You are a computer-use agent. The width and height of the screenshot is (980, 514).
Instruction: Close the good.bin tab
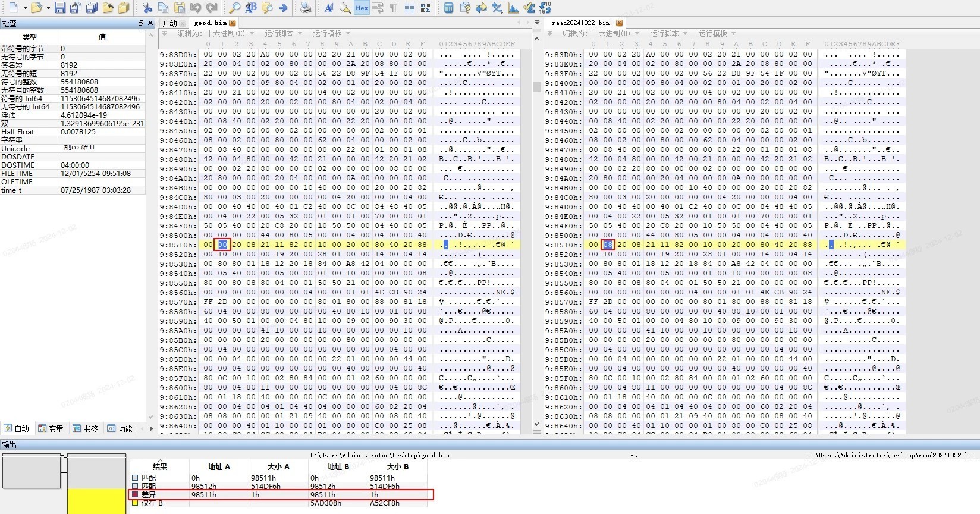point(233,23)
